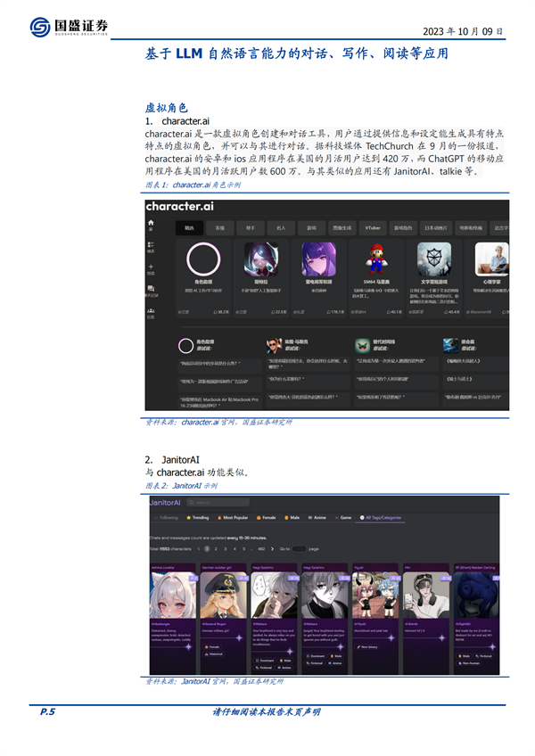Click the home icon in character.ai sidebar
The height and width of the screenshot is (756, 535).
151,223
